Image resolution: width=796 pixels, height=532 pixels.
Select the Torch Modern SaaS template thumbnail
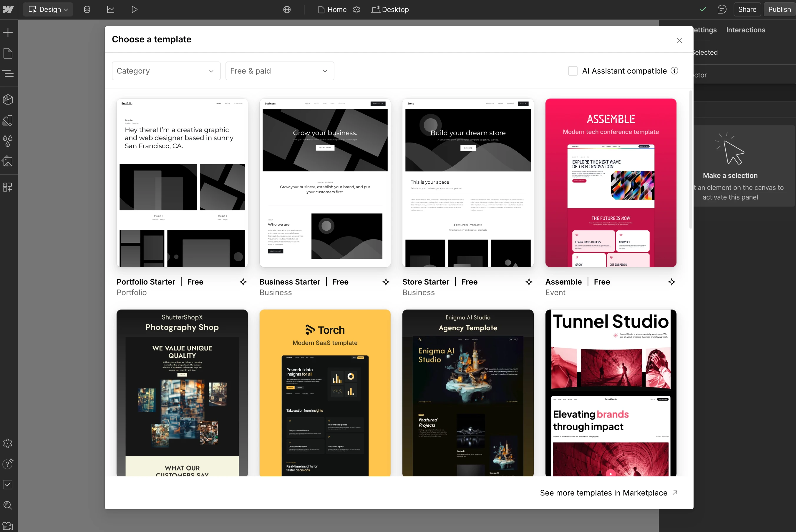[x=325, y=393]
